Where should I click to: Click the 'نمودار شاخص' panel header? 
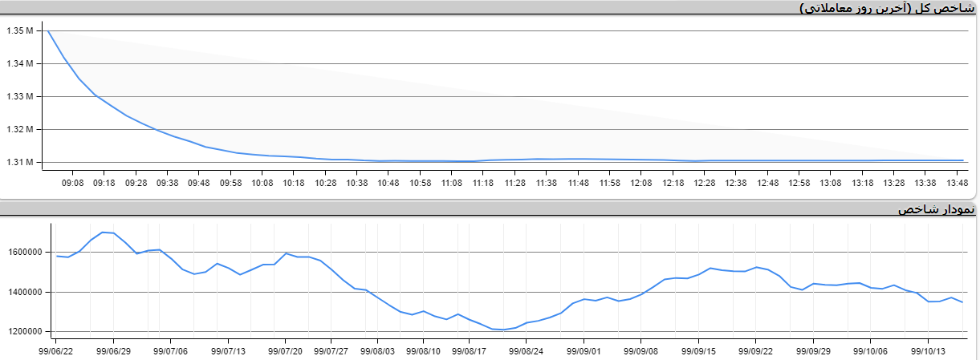pos(935,209)
